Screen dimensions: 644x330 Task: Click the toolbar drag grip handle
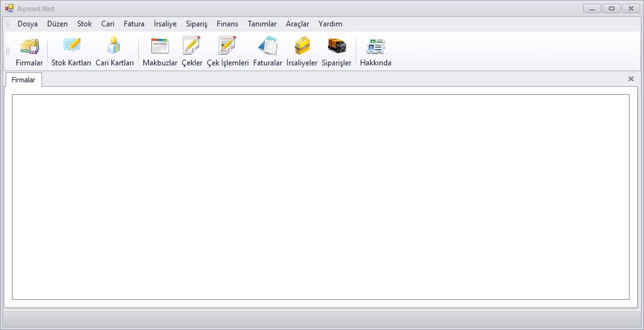coord(8,51)
